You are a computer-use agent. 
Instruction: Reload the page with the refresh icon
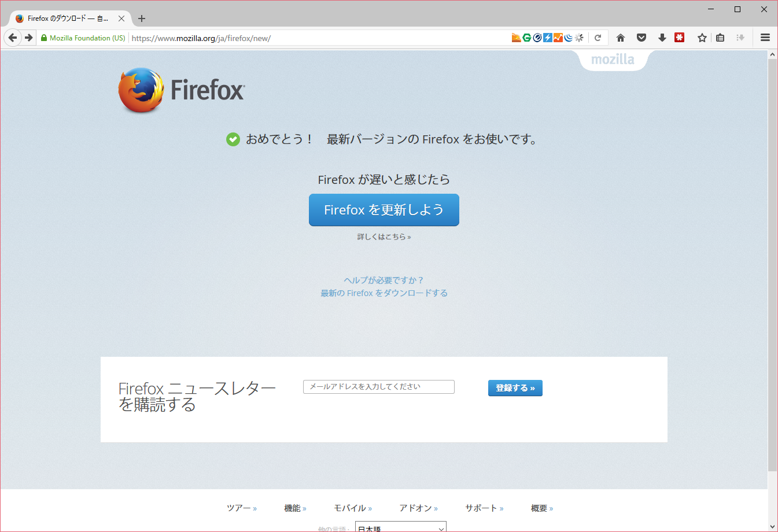coord(598,38)
